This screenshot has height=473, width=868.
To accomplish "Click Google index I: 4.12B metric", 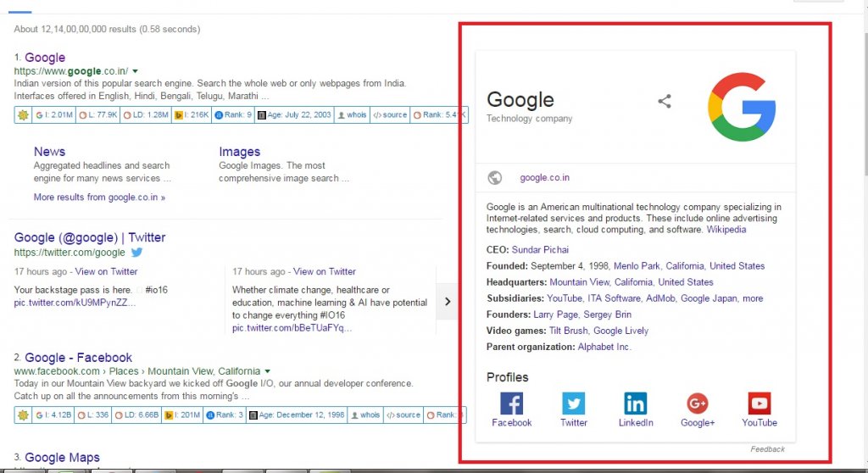I will (x=53, y=415).
